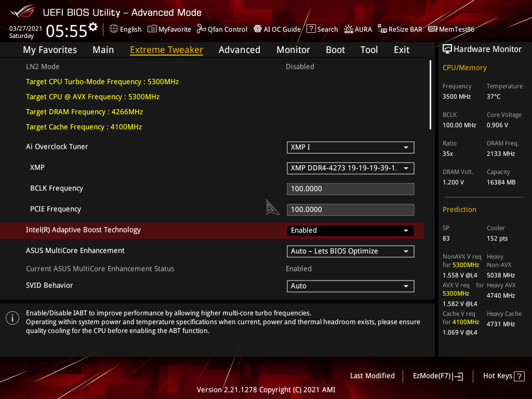
Task: Open the Advanced tab
Action: [x=240, y=50]
